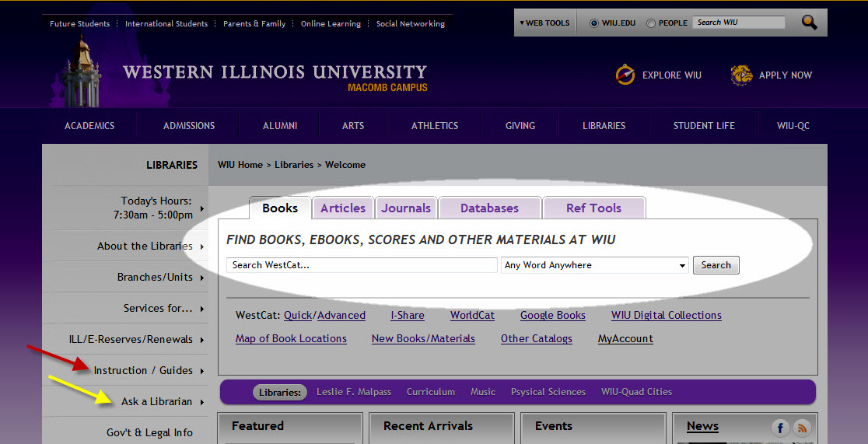
Task: Click the Explore WIU compass icon
Action: pyautogui.click(x=625, y=75)
